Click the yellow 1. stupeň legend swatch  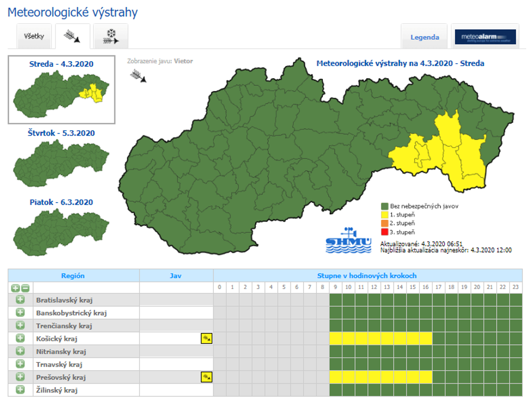pyautogui.click(x=384, y=214)
